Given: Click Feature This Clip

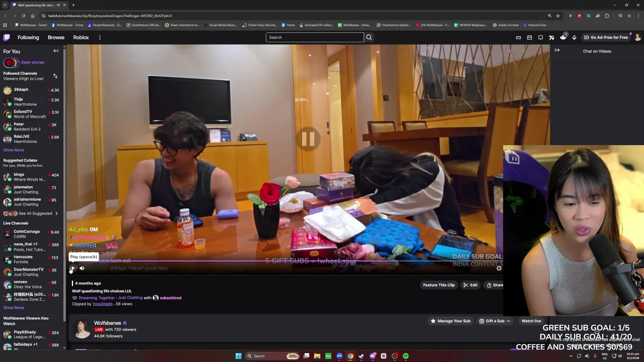Looking at the screenshot, I should click(439, 285).
